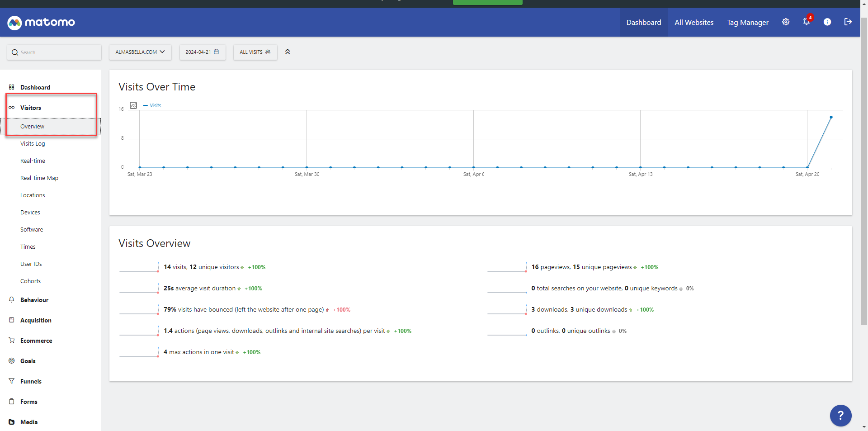Viewport: 868px width, 431px height.
Task: Open the settings gear icon
Action: pyautogui.click(x=786, y=22)
